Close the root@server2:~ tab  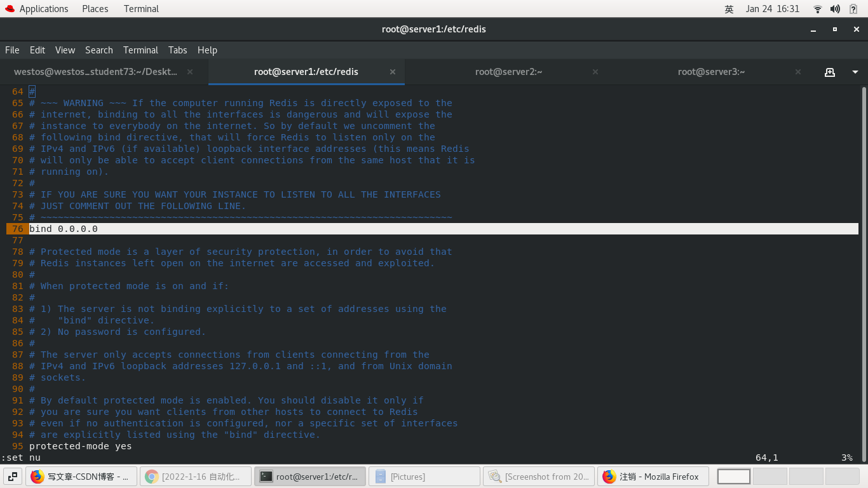tap(595, 72)
